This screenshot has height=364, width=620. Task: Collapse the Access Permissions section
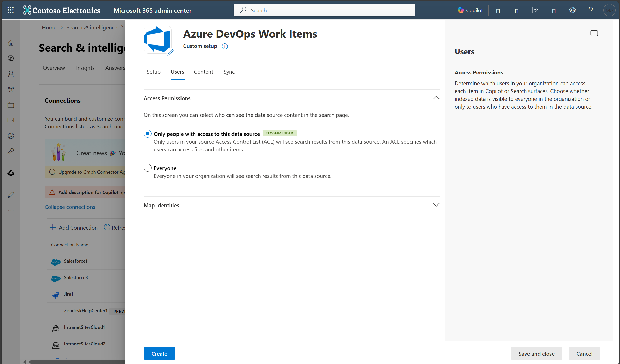tap(436, 98)
